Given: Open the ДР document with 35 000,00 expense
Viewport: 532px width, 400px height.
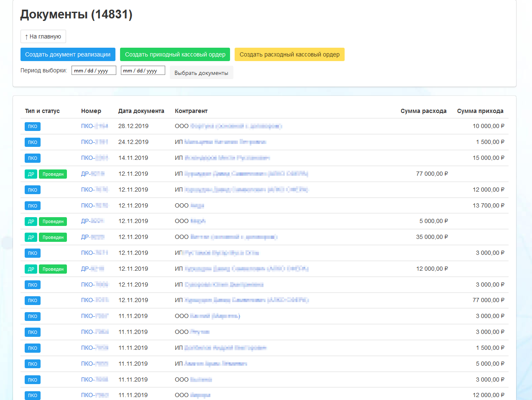Looking at the screenshot, I should [93, 237].
